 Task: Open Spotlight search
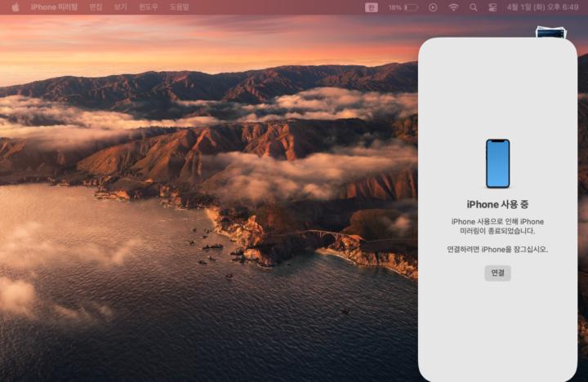473,7
